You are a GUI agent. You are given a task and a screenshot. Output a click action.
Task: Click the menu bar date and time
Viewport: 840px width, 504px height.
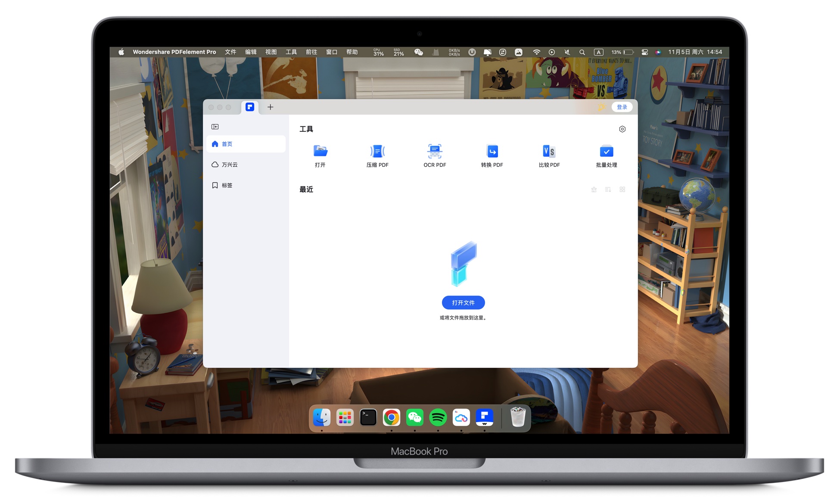(x=695, y=52)
